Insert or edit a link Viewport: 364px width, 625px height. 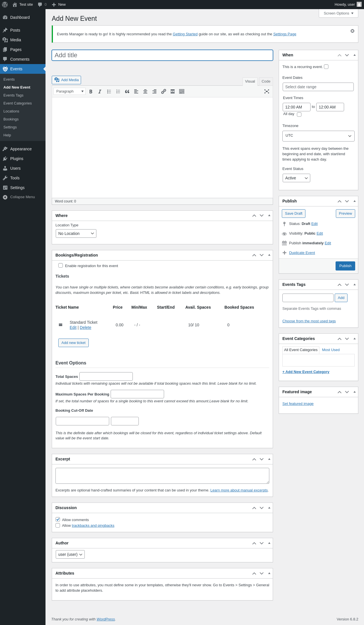coord(164,91)
